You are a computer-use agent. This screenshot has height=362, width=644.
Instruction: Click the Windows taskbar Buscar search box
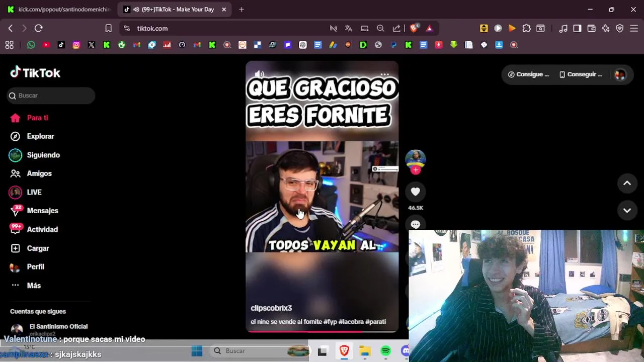pos(260,351)
